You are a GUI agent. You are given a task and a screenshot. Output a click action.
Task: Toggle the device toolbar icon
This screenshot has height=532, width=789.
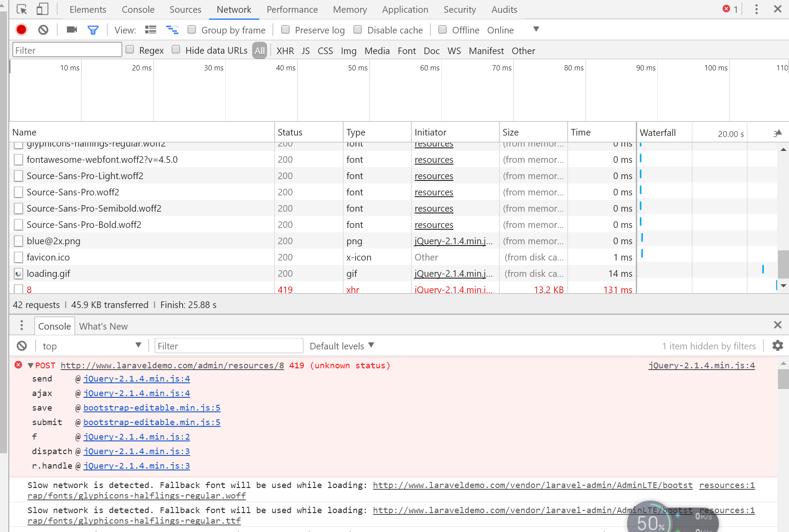coord(41,9)
